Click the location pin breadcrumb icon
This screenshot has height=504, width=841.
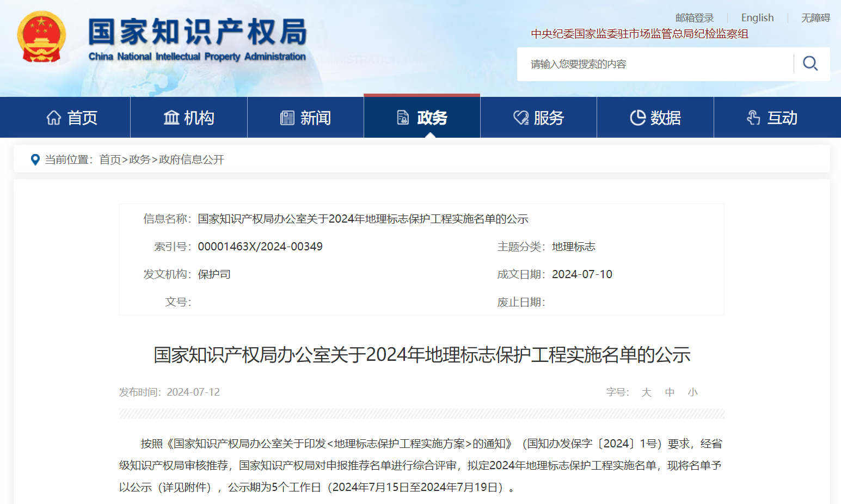pos(35,159)
